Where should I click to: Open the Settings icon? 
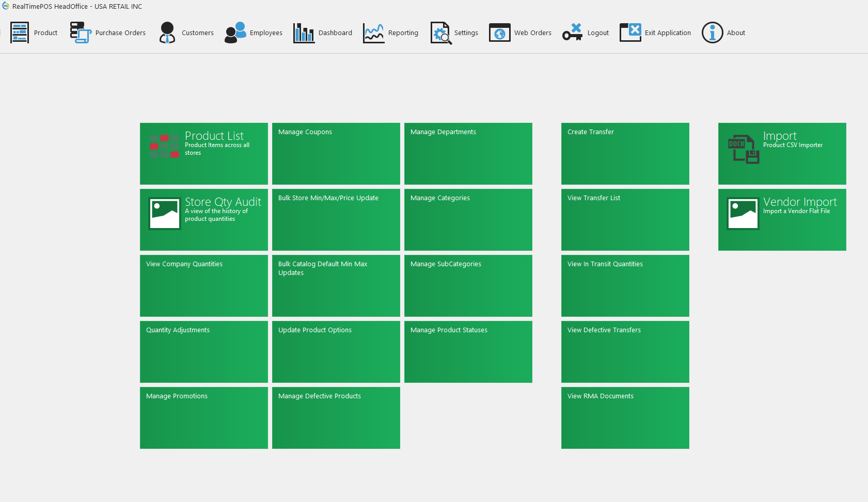point(453,33)
